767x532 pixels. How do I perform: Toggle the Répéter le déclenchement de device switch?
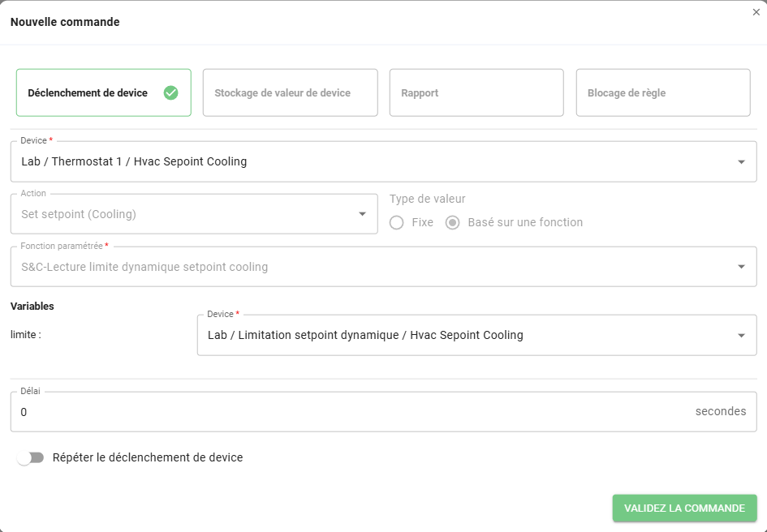click(x=31, y=458)
